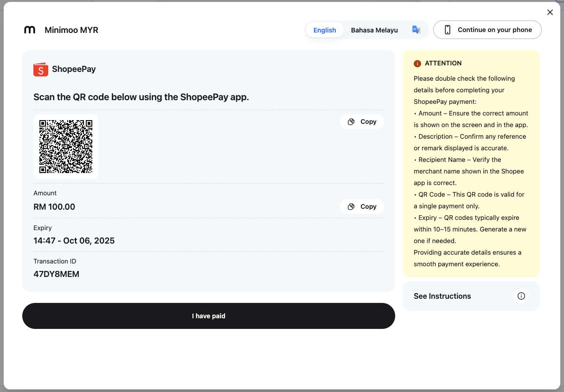Click the phone icon next to Continue on your phone

click(448, 29)
